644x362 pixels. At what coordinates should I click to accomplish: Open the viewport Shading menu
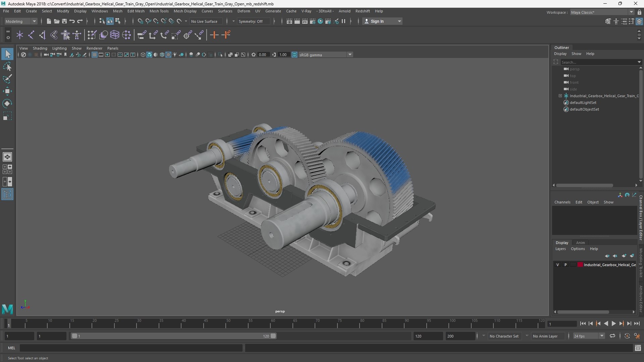[40, 48]
